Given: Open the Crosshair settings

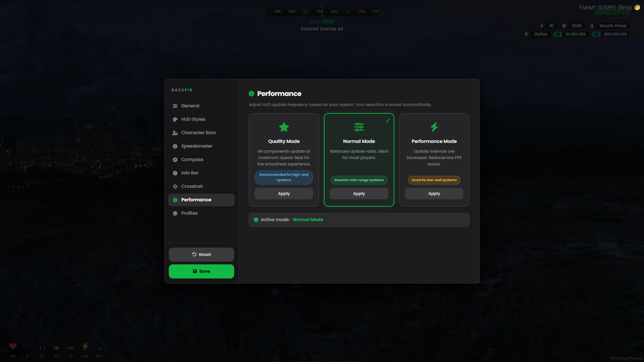Looking at the screenshot, I should click(x=201, y=186).
